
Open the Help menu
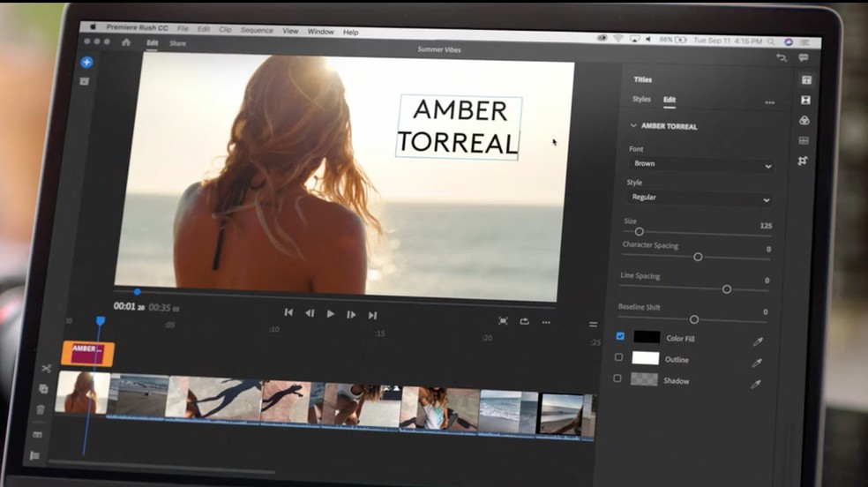350,32
